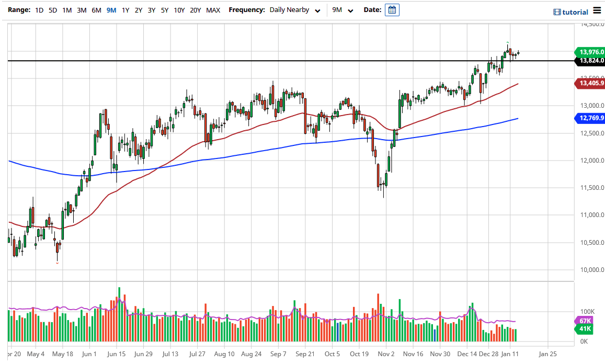Viewport: 605px width, 364px height.
Task: Switch range to 3Y
Action: click(152, 10)
